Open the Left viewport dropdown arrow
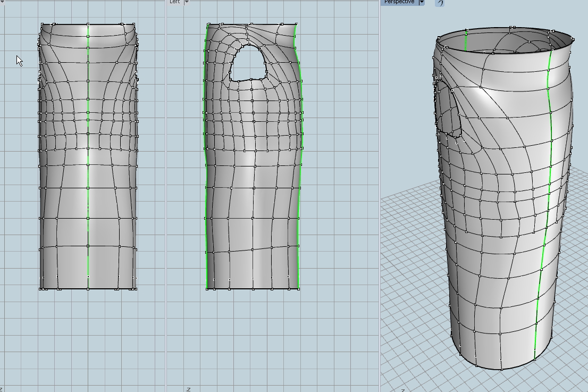The width and height of the screenshot is (588, 392). (x=187, y=2)
